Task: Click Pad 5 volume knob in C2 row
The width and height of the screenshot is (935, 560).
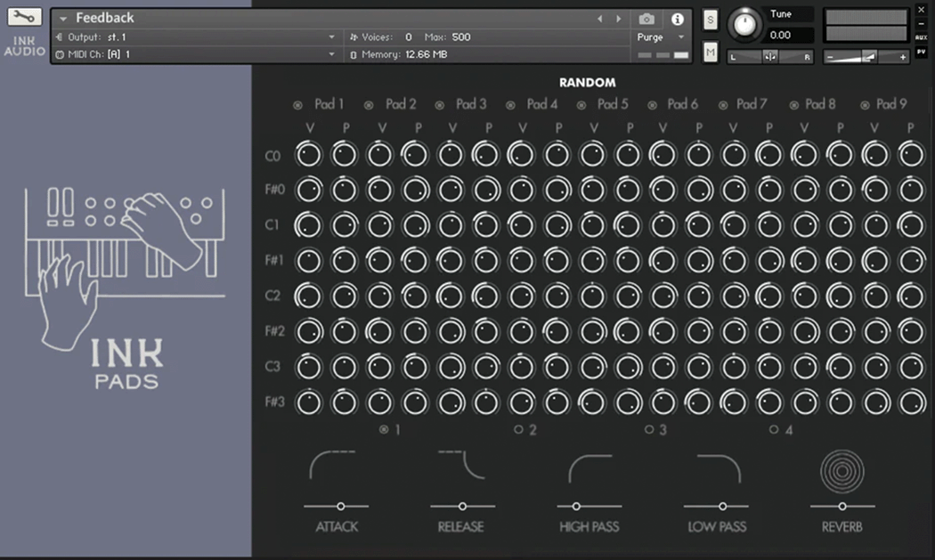Action: click(x=592, y=296)
